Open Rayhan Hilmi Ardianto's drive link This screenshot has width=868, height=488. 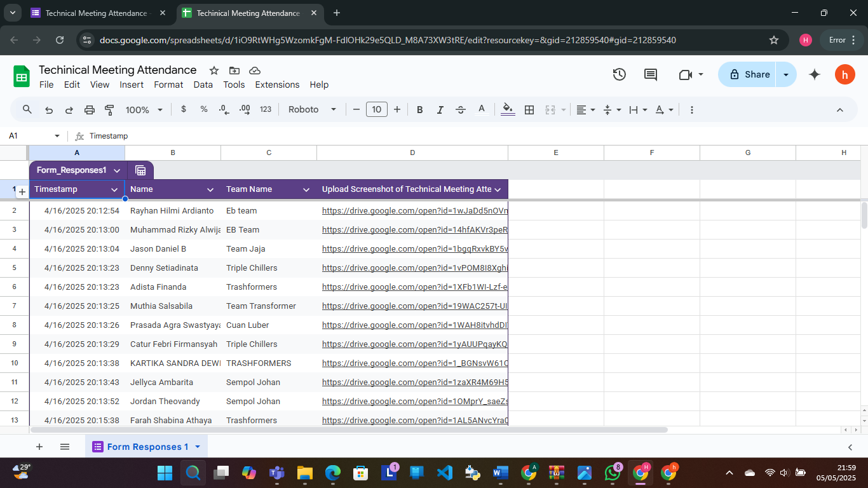tap(415, 210)
